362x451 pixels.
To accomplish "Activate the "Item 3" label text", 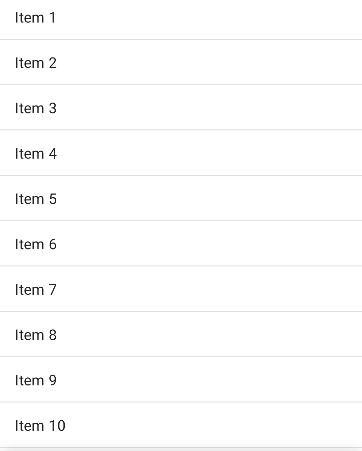I will click(x=36, y=108).
